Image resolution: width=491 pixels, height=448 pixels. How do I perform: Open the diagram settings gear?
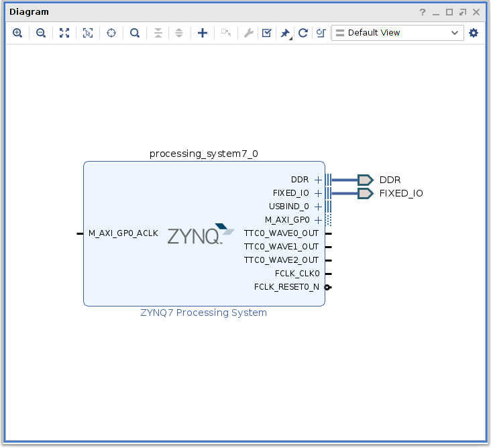coord(474,33)
